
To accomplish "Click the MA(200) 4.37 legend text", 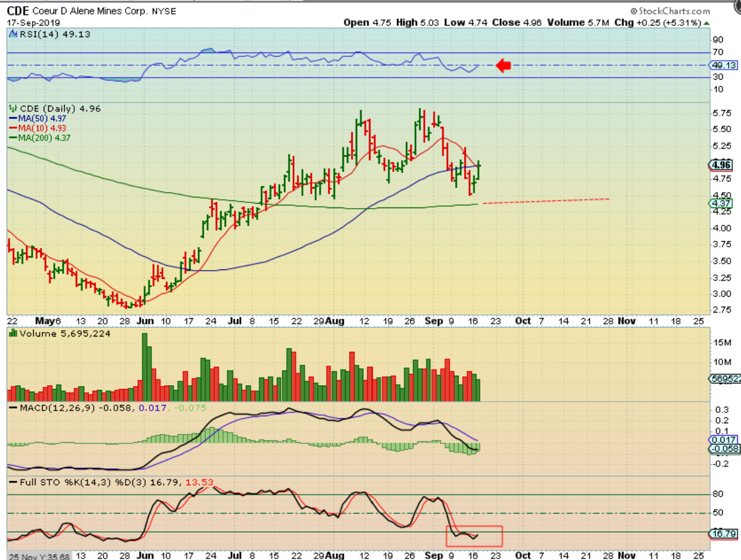I will 44,138.
